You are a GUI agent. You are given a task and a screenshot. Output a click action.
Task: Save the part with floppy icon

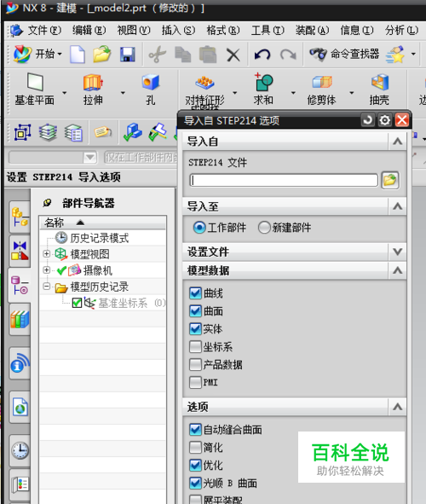click(128, 55)
